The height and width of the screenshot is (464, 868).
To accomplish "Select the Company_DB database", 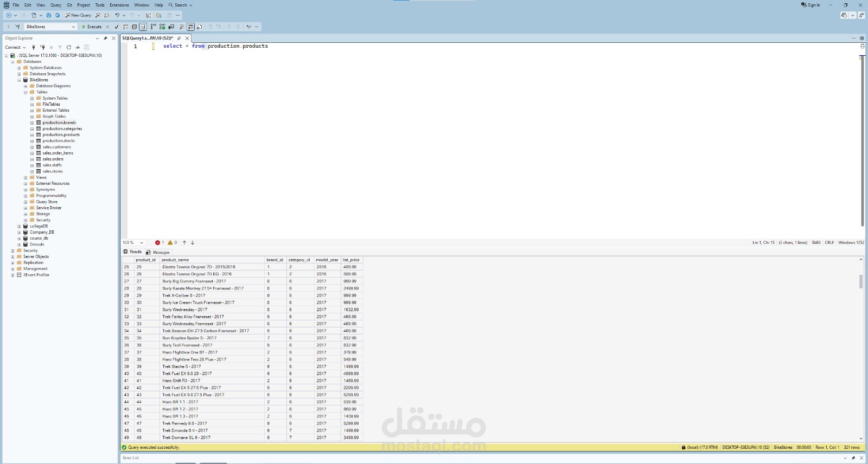I will pos(42,232).
